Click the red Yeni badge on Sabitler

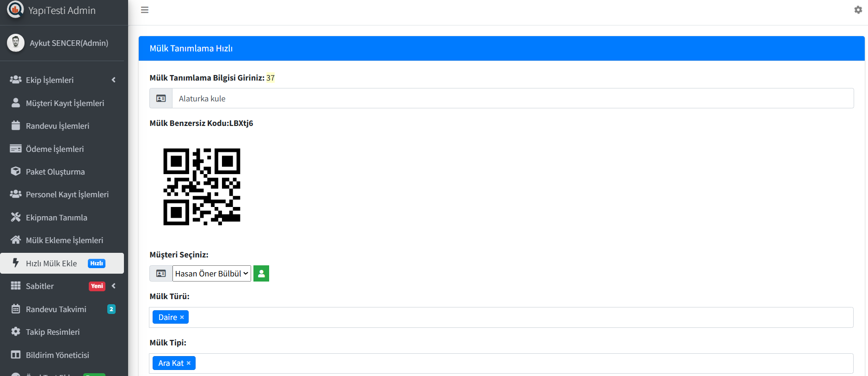(97, 286)
